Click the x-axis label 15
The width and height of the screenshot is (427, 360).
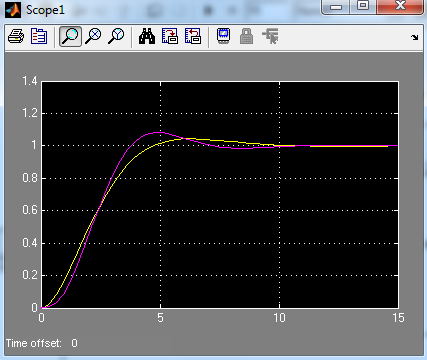(x=398, y=318)
